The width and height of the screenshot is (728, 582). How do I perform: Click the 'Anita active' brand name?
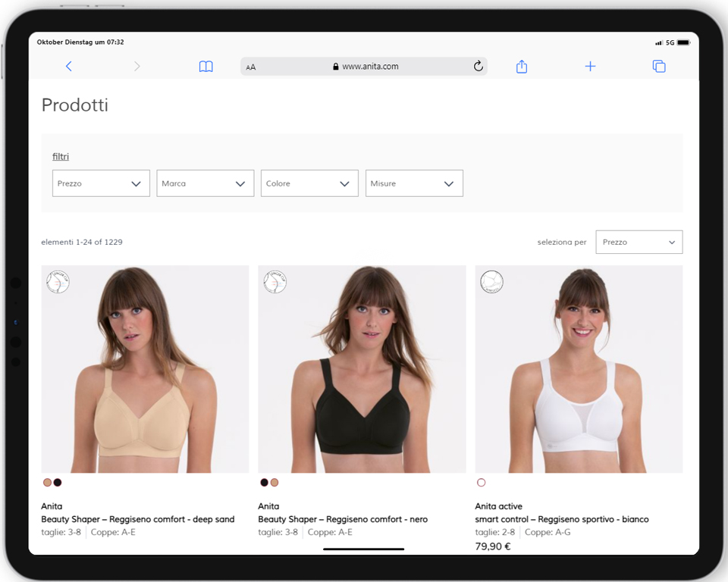point(499,506)
